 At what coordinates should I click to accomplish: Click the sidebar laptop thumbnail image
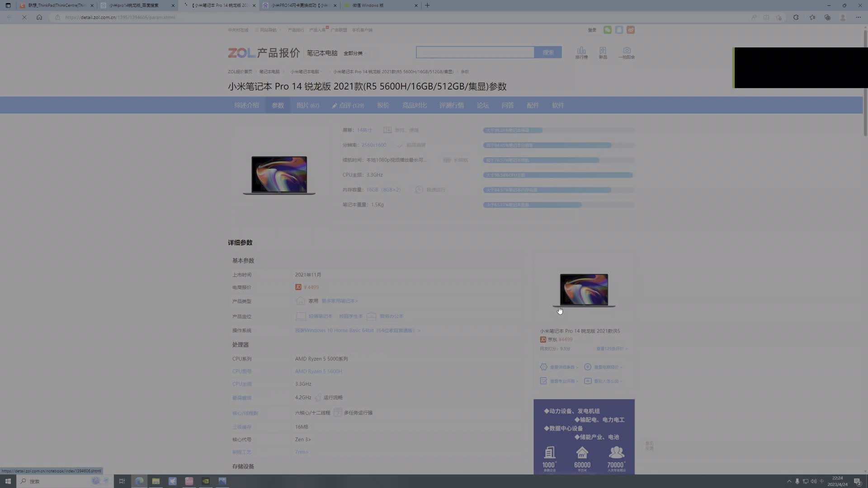[584, 291]
